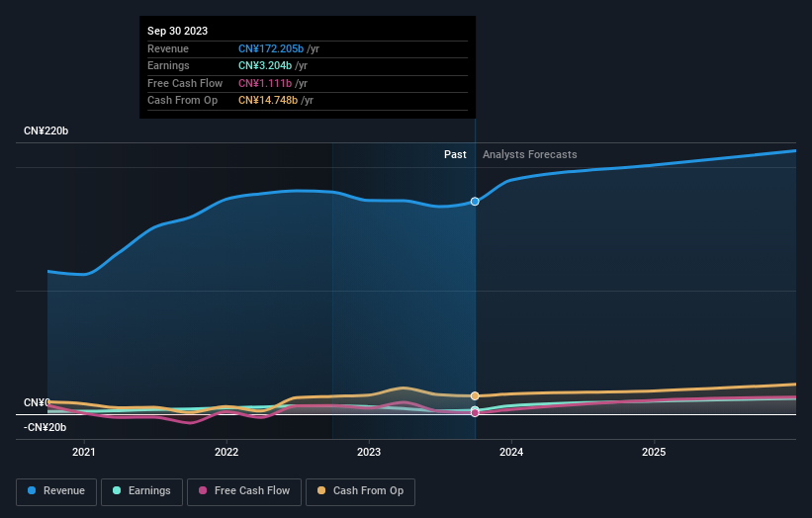Screen dimensions: 812x518
Task: Click the blue Revenue data point marker
Action: (x=475, y=202)
